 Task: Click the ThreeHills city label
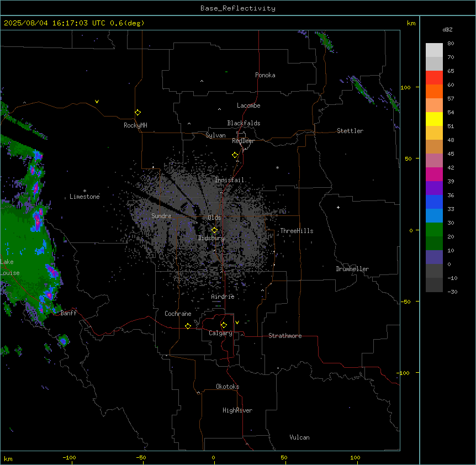pyautogui.click(x=297, y=231)
